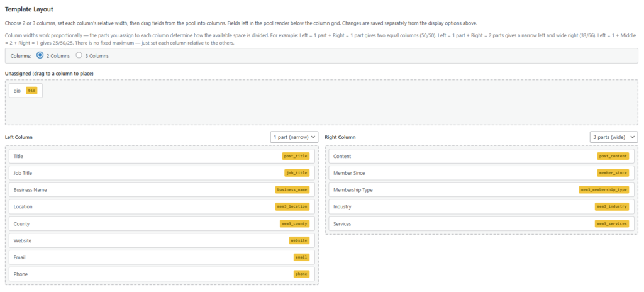Viewport: 644px width, 292px height.
Task: Select the 2 Columns radio button
Action: click(40, 55)
